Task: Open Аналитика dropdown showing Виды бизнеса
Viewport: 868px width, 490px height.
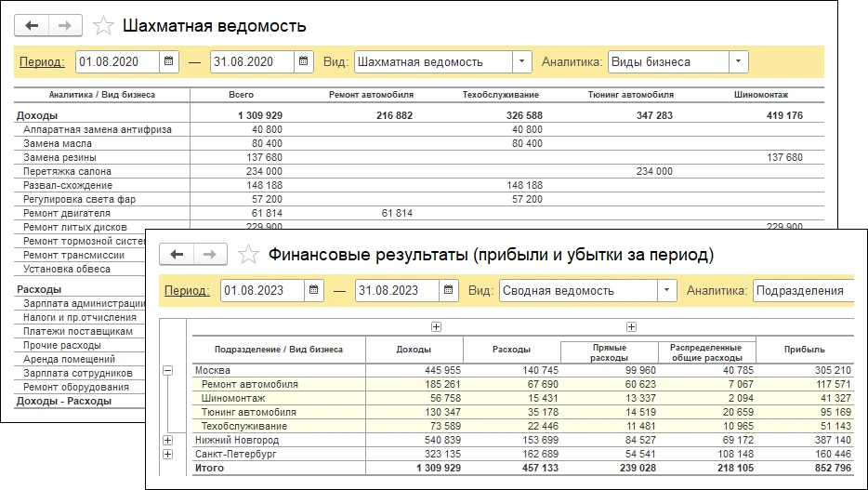Action: tap(738, 62)
